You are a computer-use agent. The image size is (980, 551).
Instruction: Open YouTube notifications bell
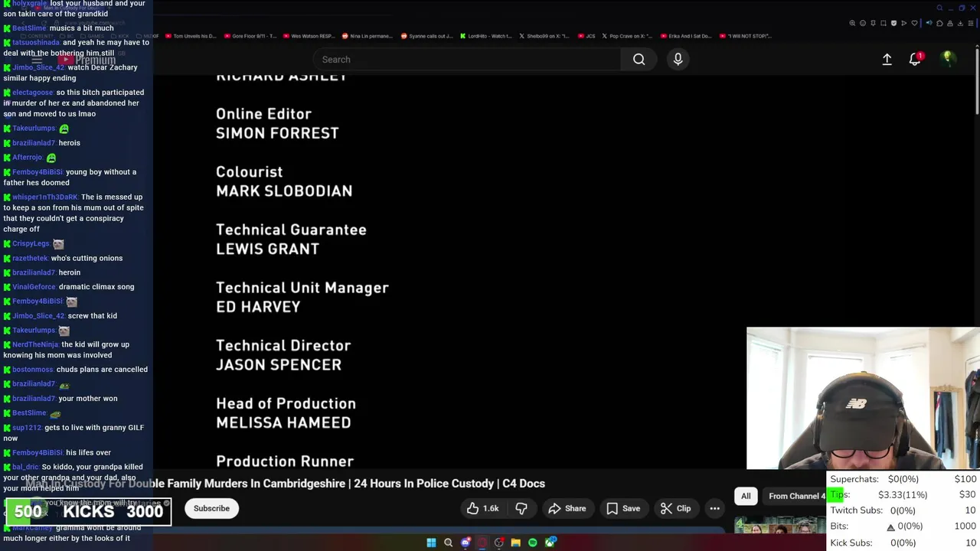click(x=915, y=59)
